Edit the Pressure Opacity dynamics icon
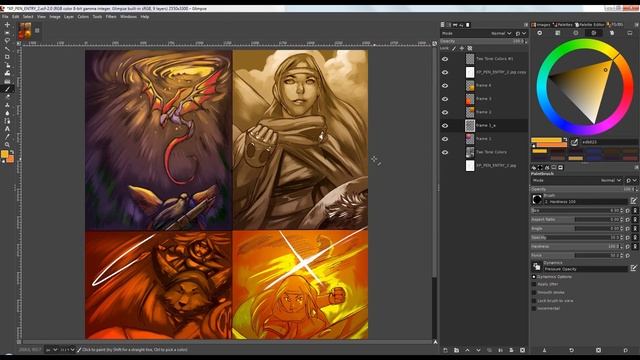 pyautogui.click(x=633, y=268)
